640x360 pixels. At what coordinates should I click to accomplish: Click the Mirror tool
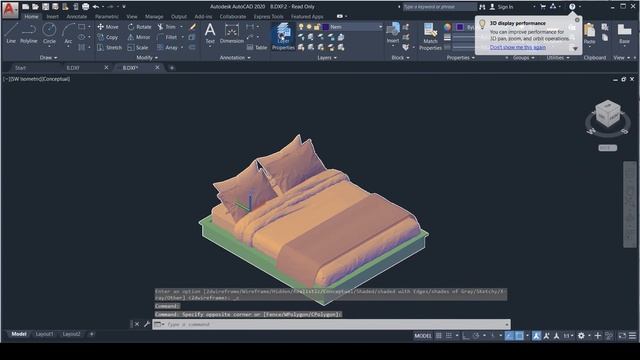click(139, 37)
